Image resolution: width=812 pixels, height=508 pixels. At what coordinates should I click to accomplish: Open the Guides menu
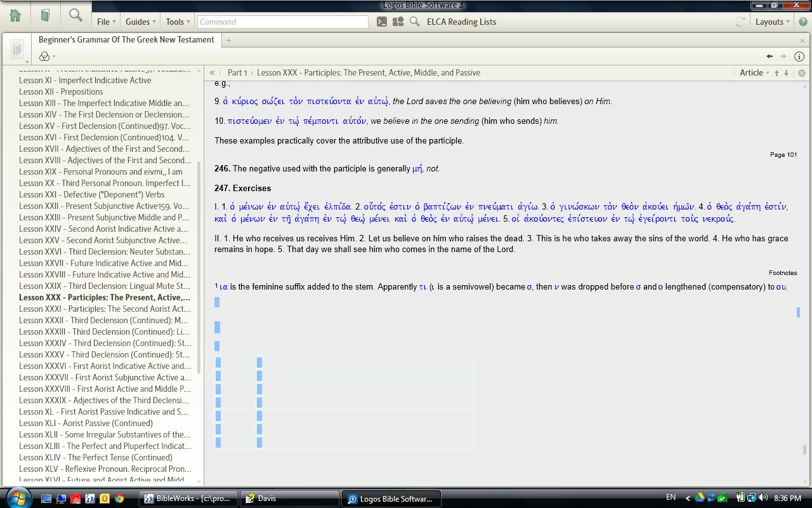point(140,22)
